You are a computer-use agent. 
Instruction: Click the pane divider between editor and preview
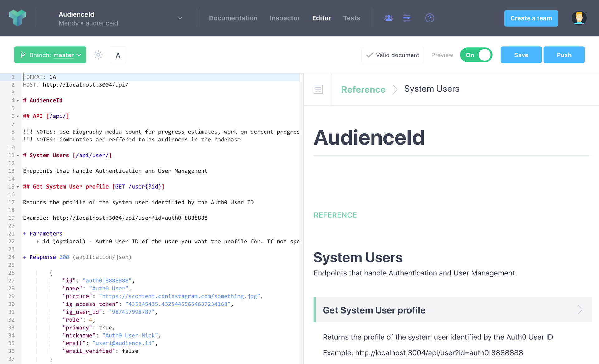click(x=302, y=218)
